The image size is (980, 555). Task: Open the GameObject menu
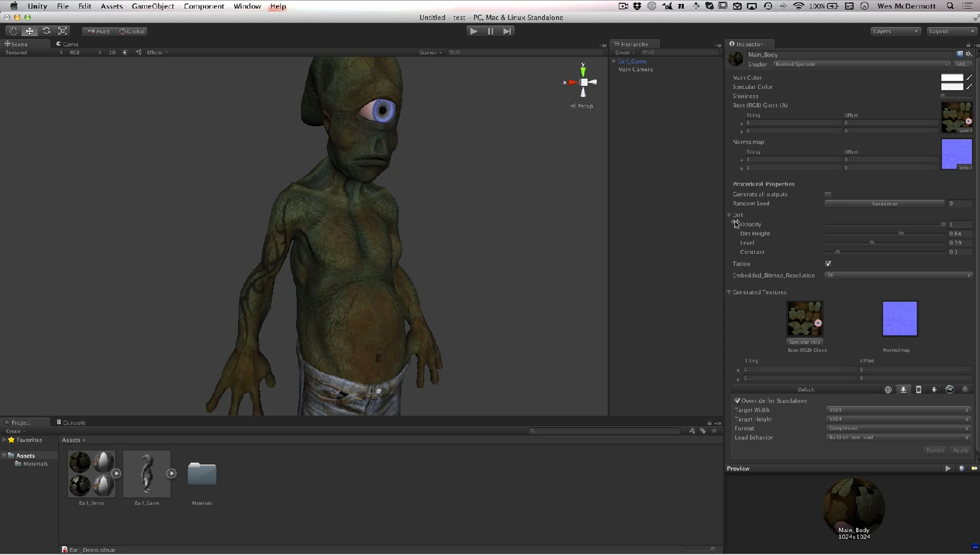(153, 6)
